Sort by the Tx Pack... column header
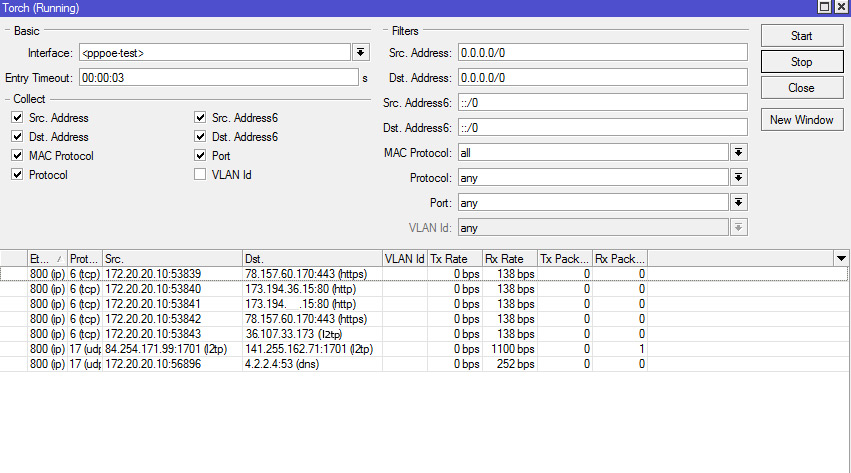 [565, 259]
